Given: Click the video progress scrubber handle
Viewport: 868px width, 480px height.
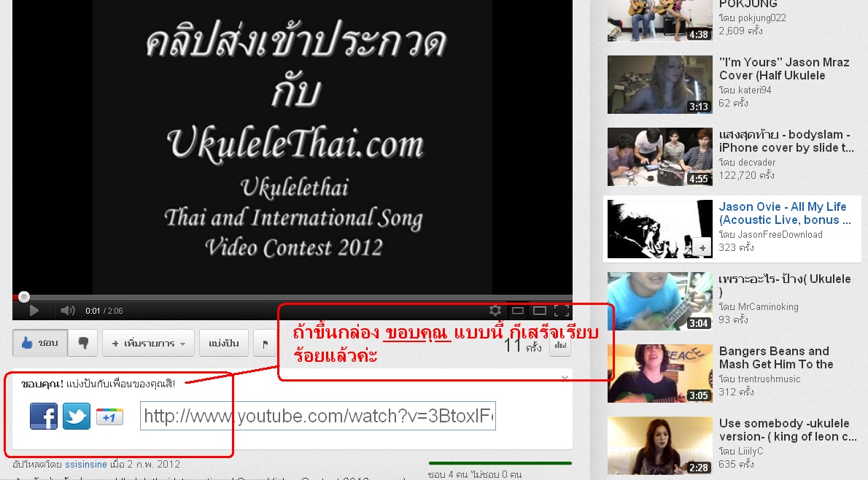Looking at the screenshot, I should click(24, 298).
